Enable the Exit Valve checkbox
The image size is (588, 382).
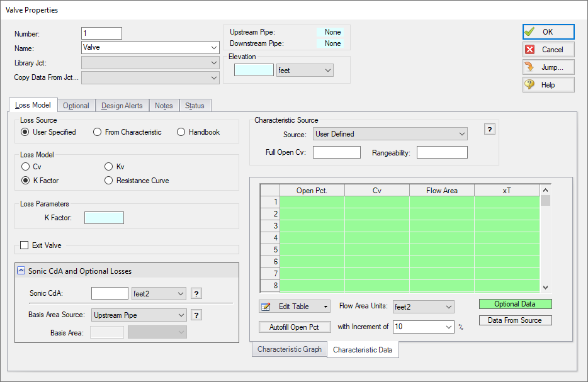coord(24,245)
